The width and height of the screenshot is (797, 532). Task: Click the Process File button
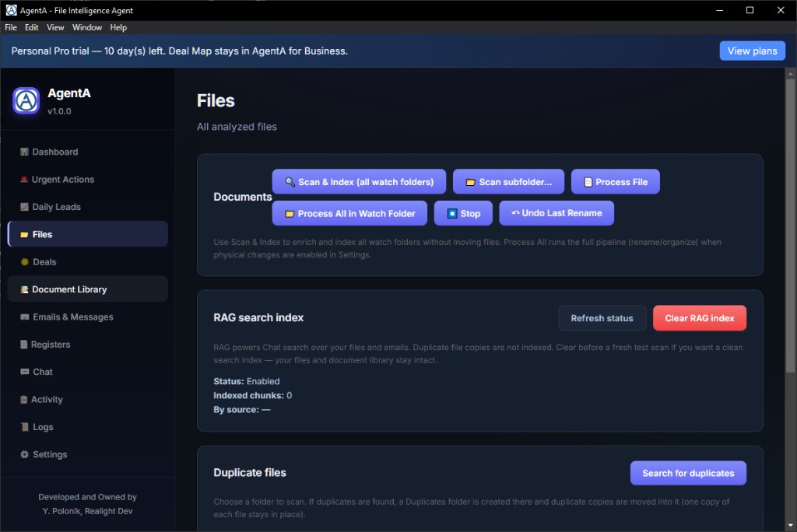click(616, 182)
